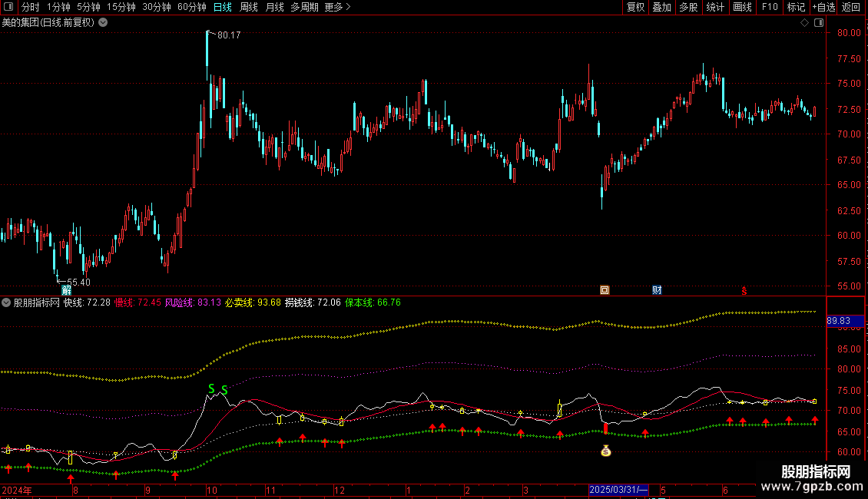Select the 日线 daily period

point(223,7)
